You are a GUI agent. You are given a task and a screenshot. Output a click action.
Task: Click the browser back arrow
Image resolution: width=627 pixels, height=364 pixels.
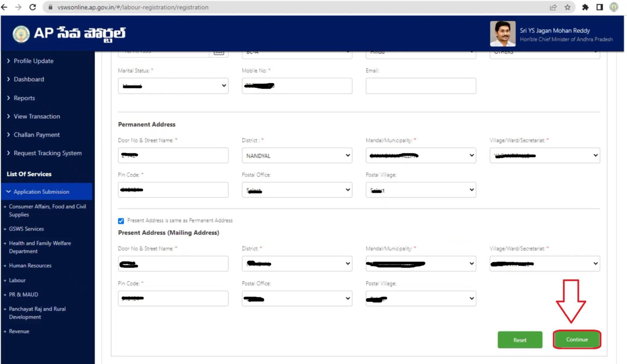point(6,7)
